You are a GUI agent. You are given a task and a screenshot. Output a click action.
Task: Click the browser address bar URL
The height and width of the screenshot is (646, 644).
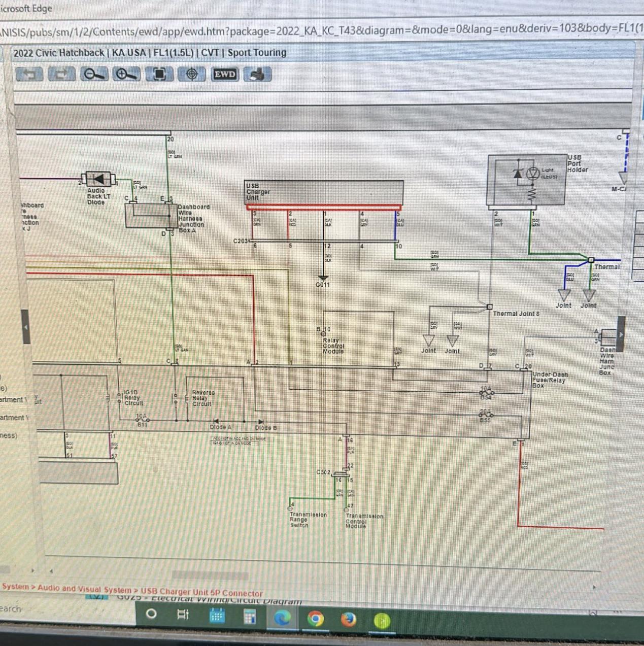pos(322,30)
